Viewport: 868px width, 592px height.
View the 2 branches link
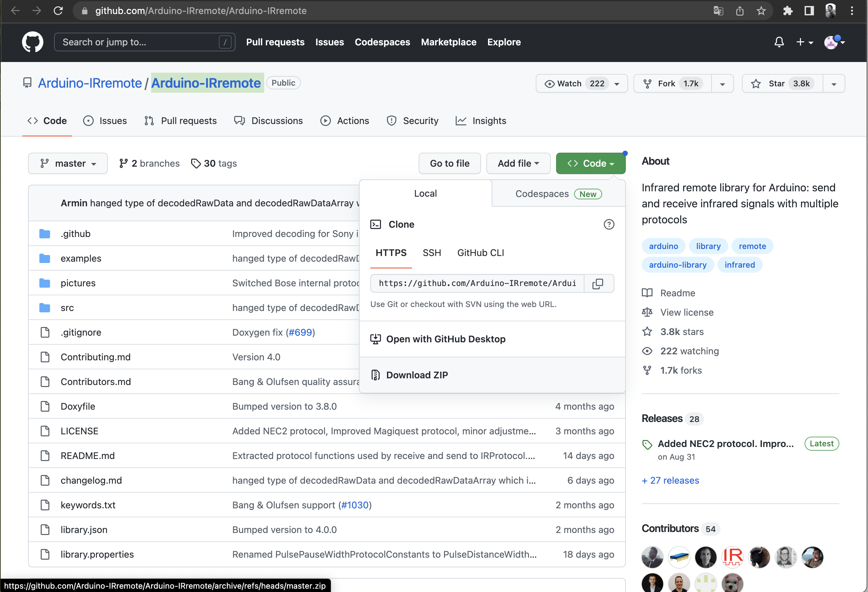(149, 163)
